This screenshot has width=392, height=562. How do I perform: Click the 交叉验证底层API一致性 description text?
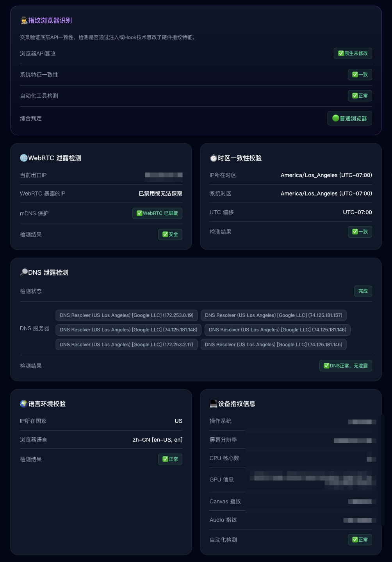tap(109, 38)
